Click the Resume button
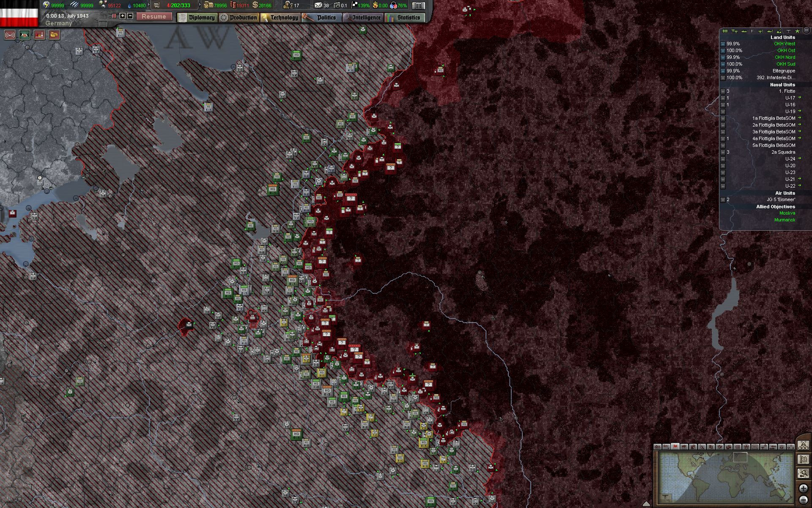Screen dimensions: 812x508 click(x=154, y=17)
